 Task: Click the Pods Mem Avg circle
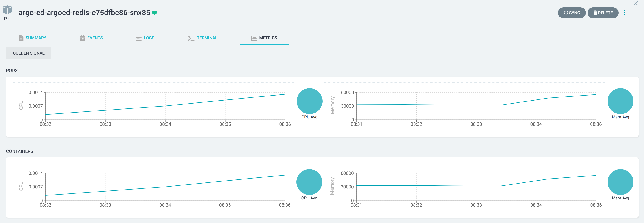[620, 101]
